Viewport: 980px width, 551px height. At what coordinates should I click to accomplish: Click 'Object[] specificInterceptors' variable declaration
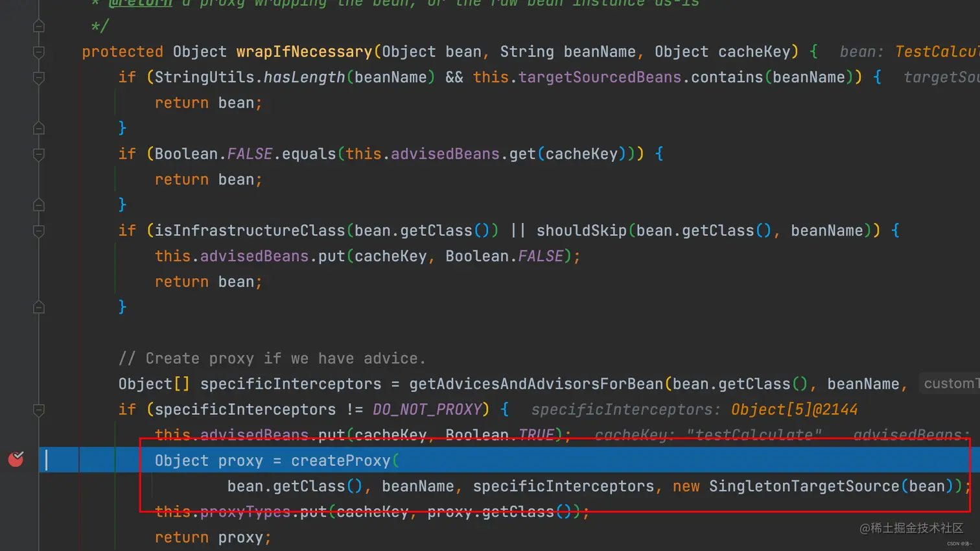(250, 384)
